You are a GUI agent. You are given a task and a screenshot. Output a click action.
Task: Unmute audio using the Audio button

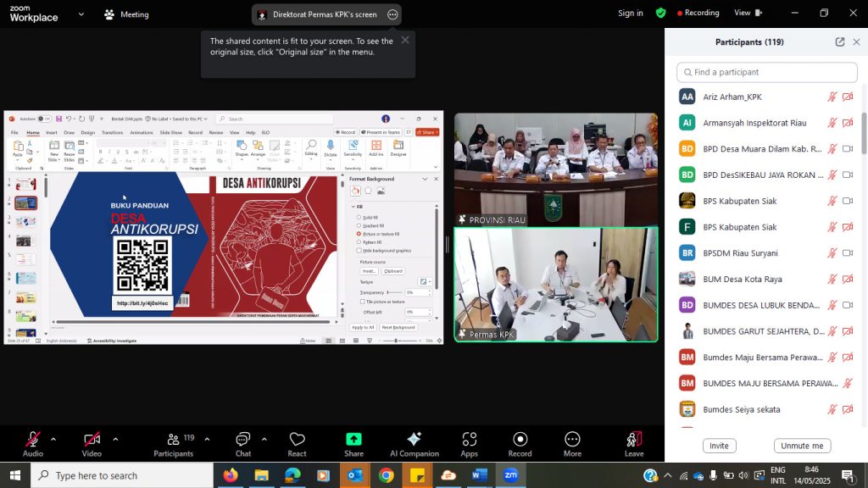[x=33, y=444]
